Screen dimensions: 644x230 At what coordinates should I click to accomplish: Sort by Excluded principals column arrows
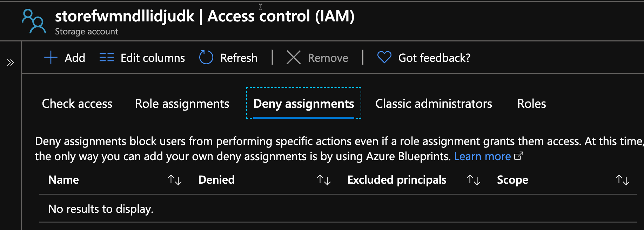click(473, 180)
